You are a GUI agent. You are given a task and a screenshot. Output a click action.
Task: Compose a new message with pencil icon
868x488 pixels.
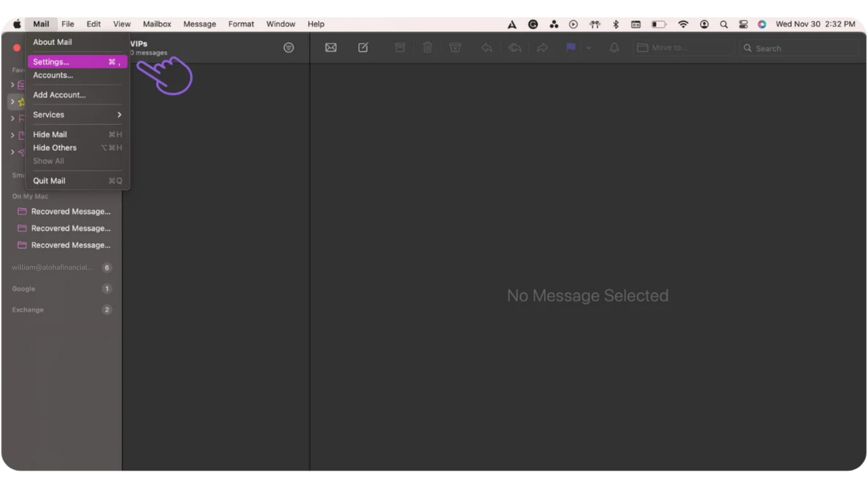pyautogui.click(x=363, y=47)
